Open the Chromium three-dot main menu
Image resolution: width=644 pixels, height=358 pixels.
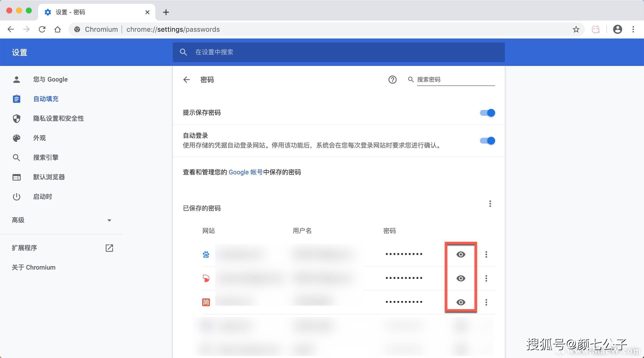tap(633, 30)
